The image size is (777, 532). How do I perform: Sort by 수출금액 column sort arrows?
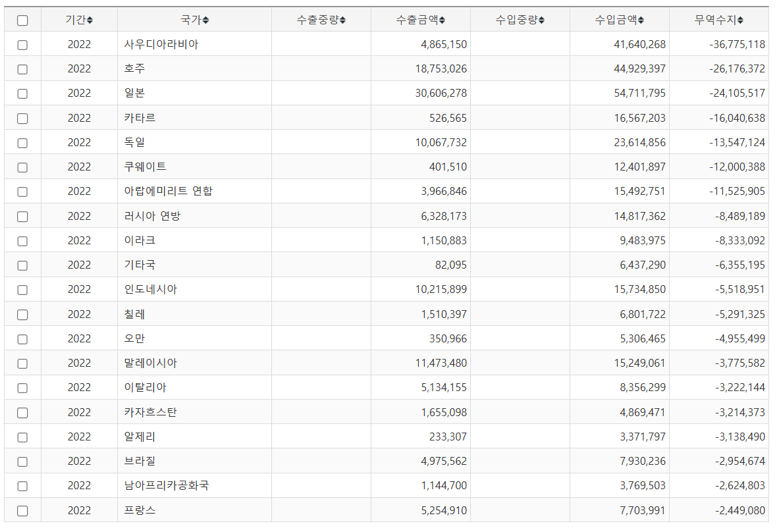[442, 20]
